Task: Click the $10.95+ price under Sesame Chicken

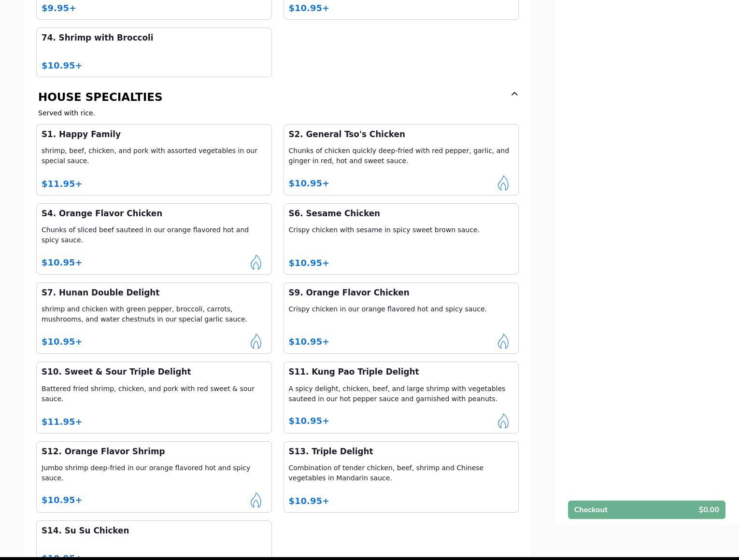Action: coord(309,263)
